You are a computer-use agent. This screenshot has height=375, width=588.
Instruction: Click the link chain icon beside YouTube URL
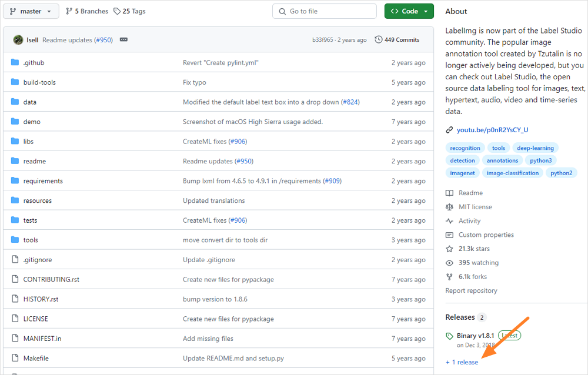[x=449, y=130]
